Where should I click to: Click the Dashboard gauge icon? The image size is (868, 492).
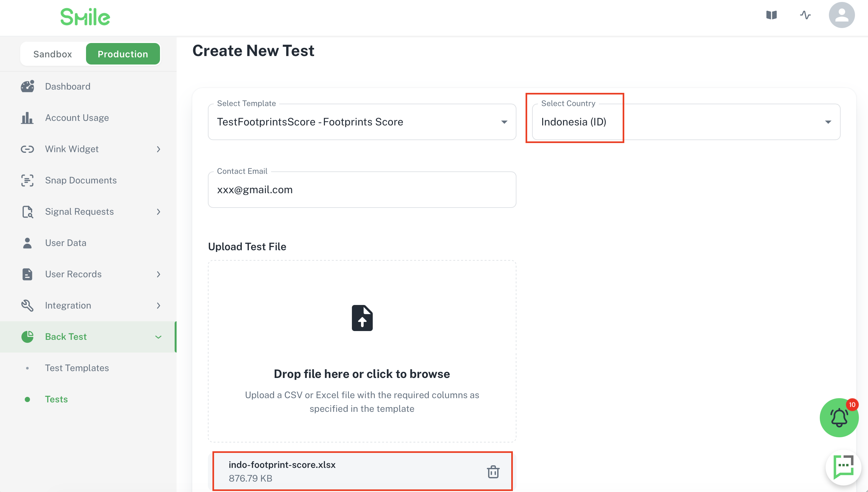coord(27,86)
